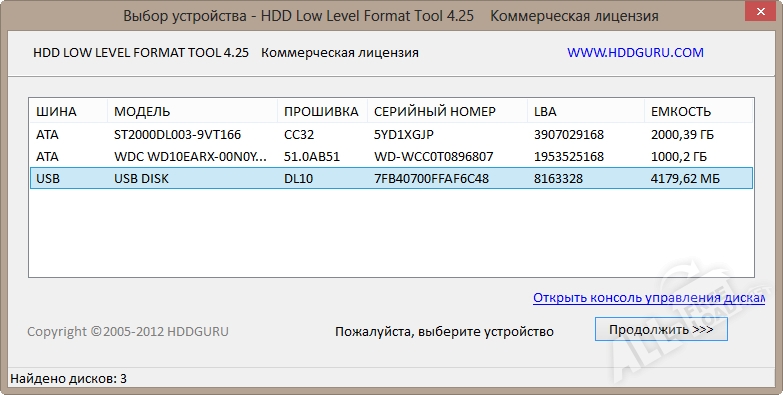Select the USB DISK model cell

click(141, 179)
